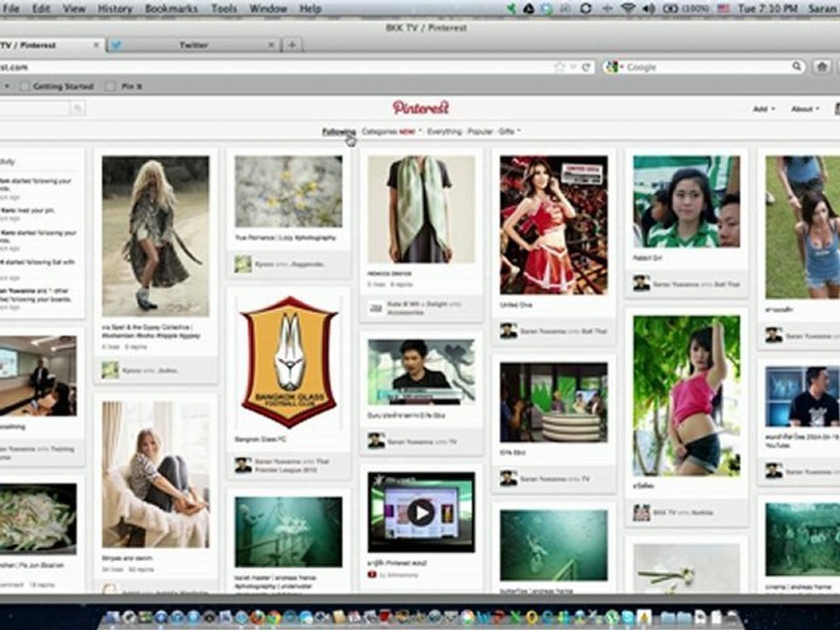
Task: Click avatar beside Bangkok Glass FC pin
Action: coord(243,465)
